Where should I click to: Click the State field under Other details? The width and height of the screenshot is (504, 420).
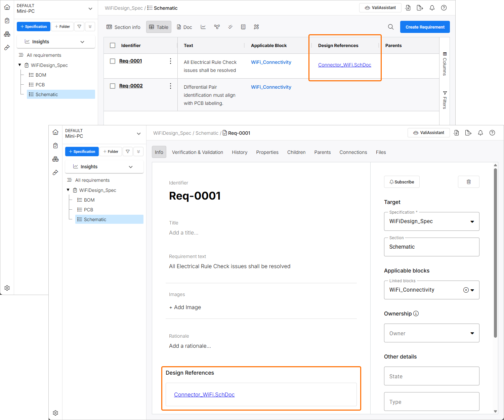[x=432, y=376]
